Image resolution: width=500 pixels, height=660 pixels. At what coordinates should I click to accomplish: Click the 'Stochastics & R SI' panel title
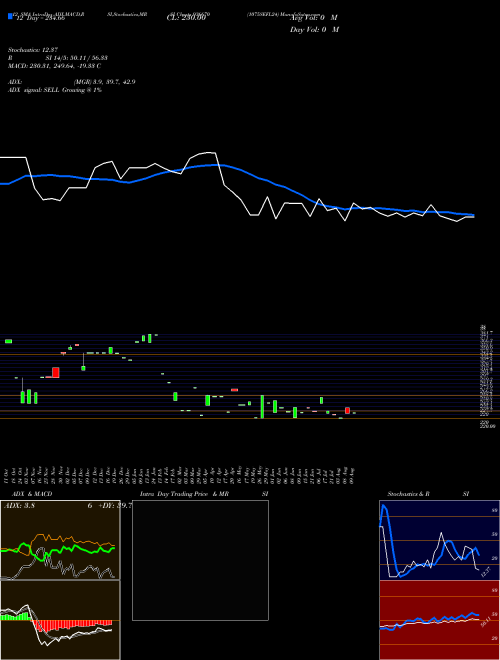click(428, 494)
